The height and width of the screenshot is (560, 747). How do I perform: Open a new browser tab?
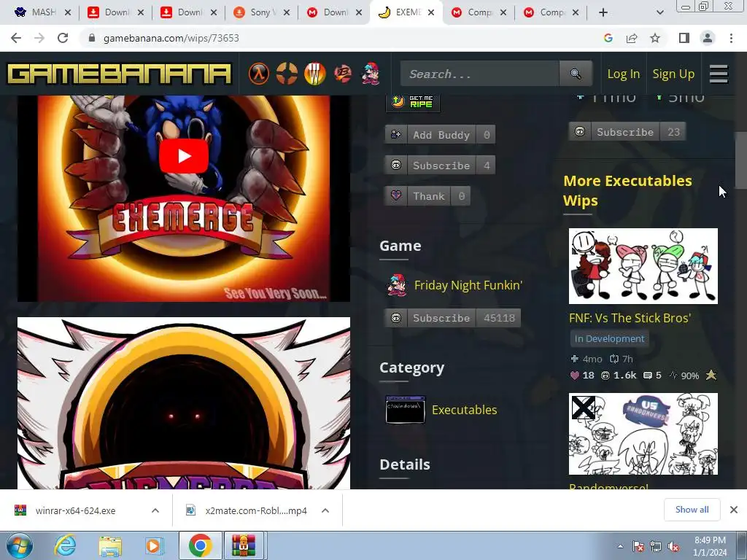(x=603, y=12)
